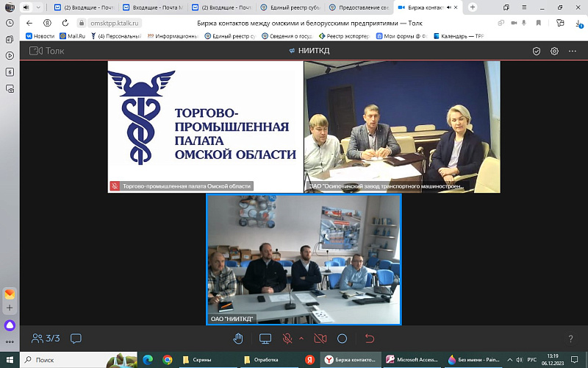Click the circle record button

342,339
